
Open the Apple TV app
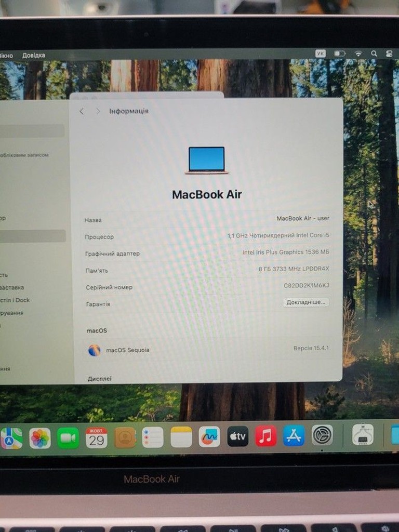(x=237, y=436)
